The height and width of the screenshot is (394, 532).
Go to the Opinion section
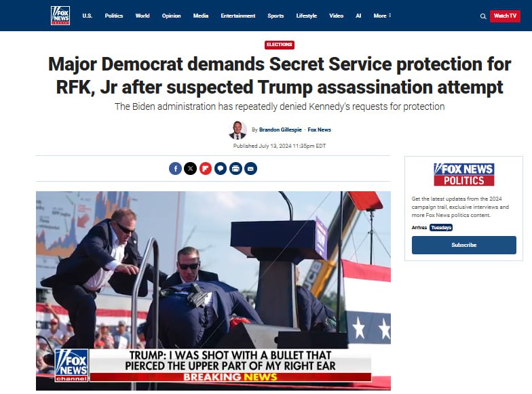(171, 16)
